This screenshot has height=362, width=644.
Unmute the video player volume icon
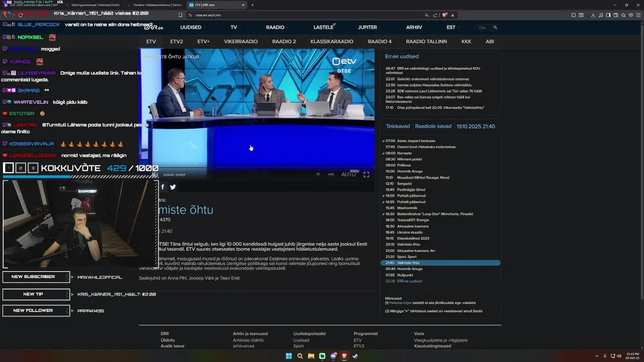[x=155, y=174]
